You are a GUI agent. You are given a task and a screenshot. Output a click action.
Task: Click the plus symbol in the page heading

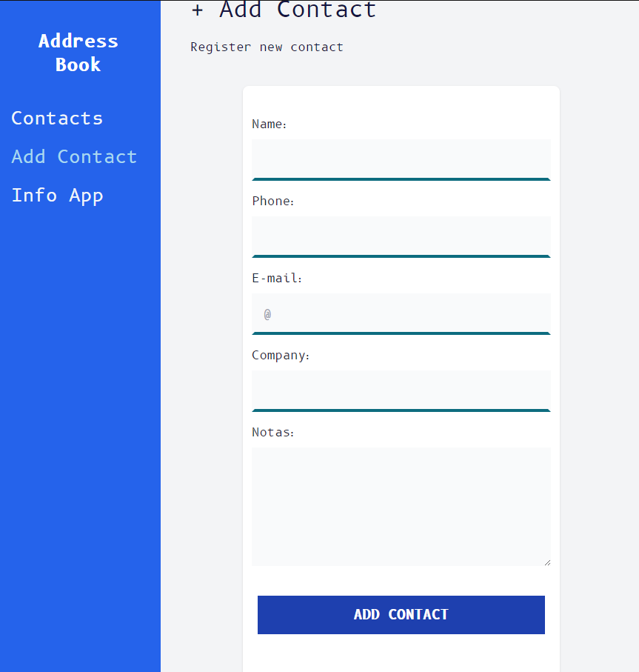(x=197, y=10)
